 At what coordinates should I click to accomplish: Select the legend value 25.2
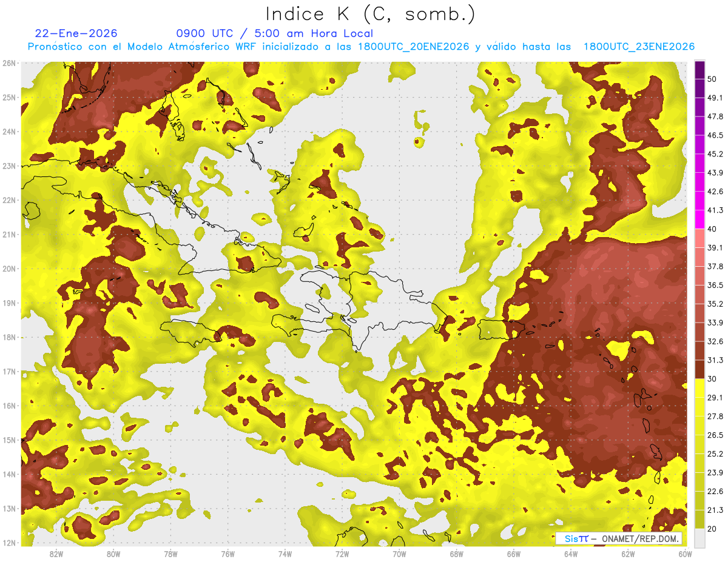pyautogui.click(x=715, y=453)
